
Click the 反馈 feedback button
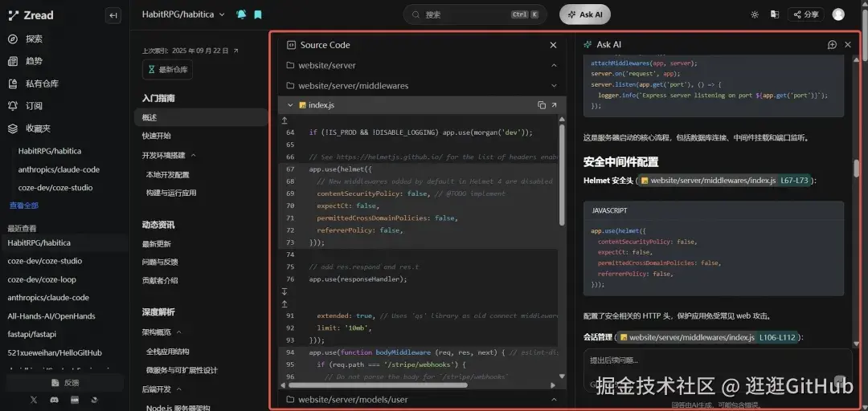click(65, 382)
